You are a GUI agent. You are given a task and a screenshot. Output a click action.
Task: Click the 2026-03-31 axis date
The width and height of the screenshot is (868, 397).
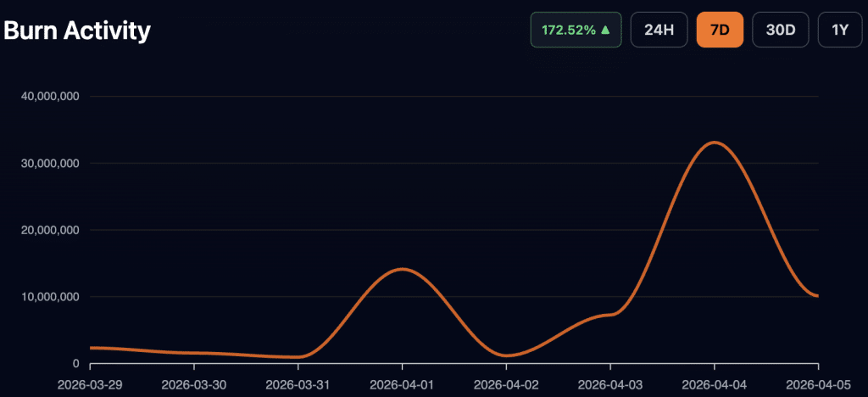pyautogui.click(x=298, y=383)
